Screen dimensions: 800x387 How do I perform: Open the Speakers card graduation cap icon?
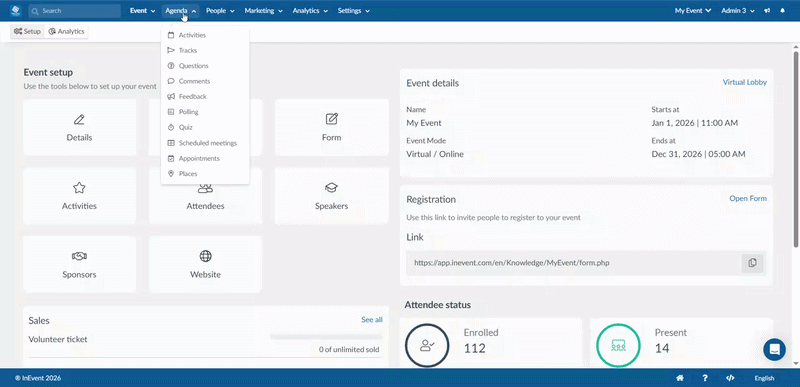(332, 188)
